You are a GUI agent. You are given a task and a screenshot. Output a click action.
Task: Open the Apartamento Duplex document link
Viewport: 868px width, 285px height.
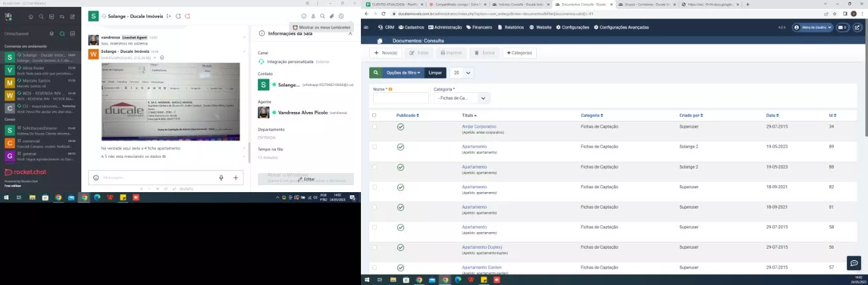click(482, 247)
